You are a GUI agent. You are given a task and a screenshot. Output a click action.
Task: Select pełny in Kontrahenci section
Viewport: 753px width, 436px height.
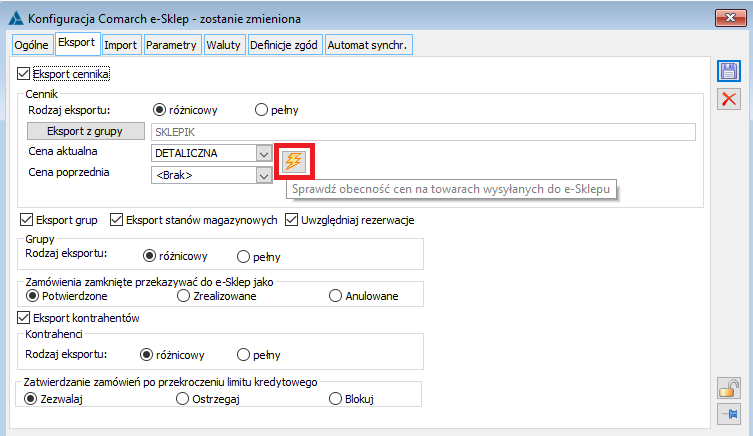[x=243, y=355]
